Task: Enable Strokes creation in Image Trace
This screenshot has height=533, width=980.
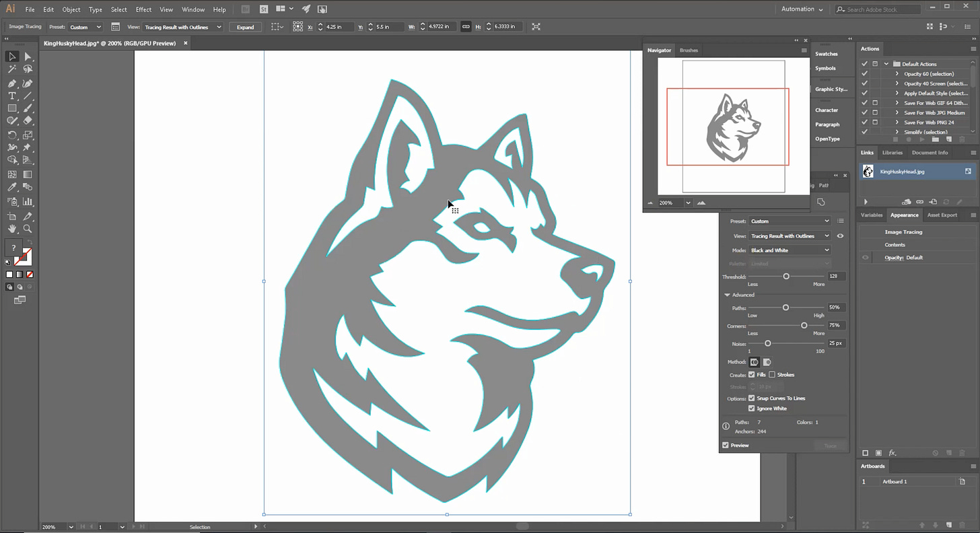Action: [x=771, y=374]
